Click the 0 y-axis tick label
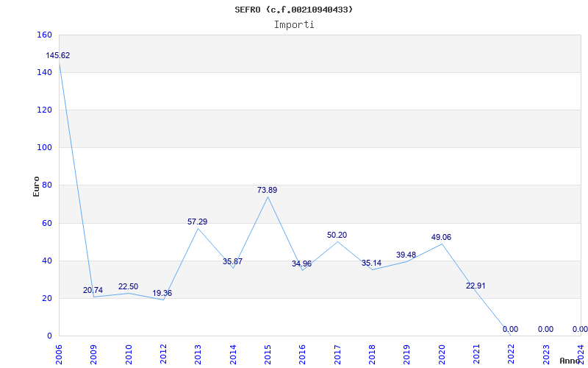The image size is (588, 368). coord(49,336)
